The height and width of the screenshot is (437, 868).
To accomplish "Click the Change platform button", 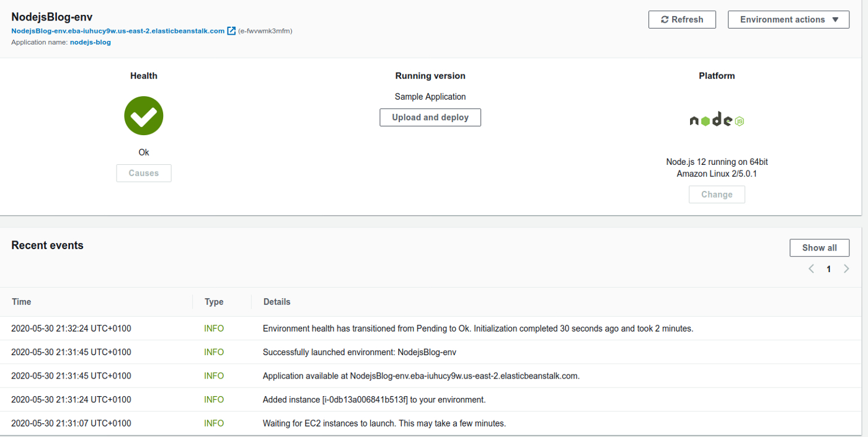I will pos(717,195).
